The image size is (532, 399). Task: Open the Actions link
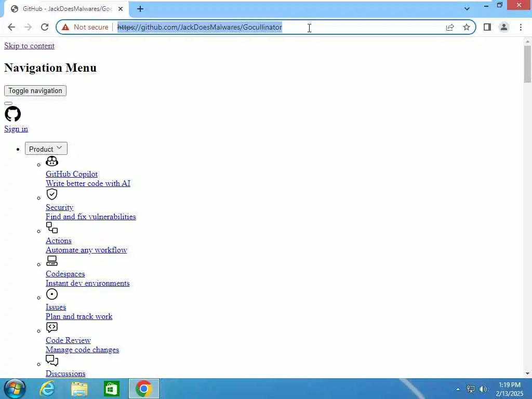58,241
